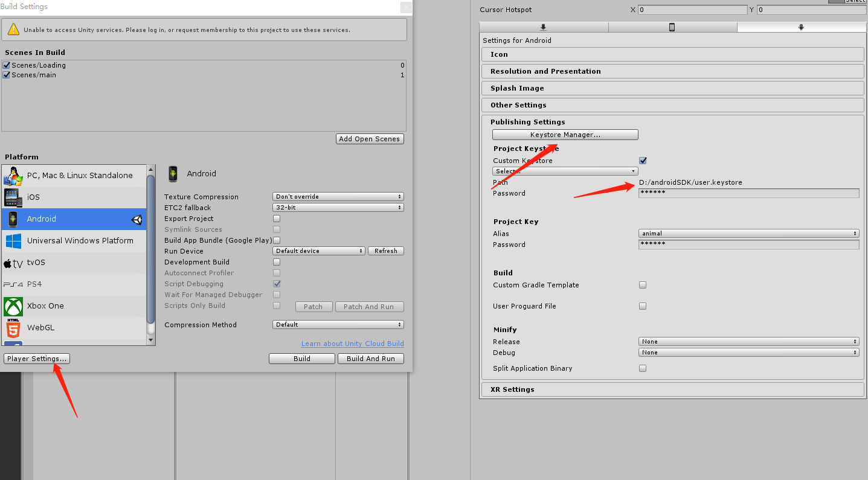Enable Split Application Binary
868x480 pixels.
(643, 368)
